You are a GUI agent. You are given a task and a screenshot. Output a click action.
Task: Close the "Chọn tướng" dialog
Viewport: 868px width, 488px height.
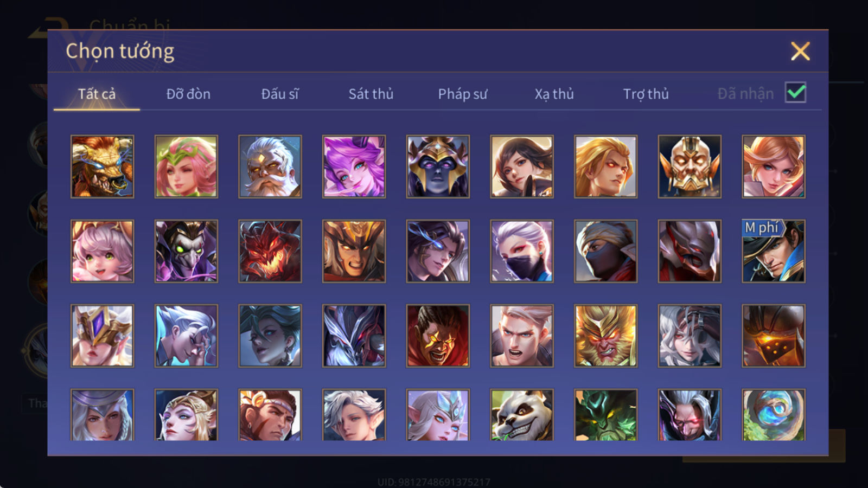(800, 52)
